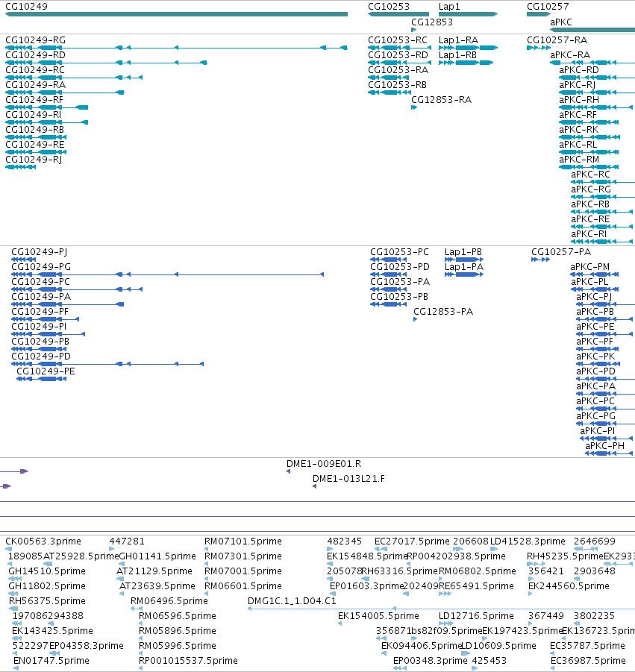The height and width of the screenshot is (672, 635).
Task: Select EST label EC36987.5prime
Action: [x=588, y=660]
